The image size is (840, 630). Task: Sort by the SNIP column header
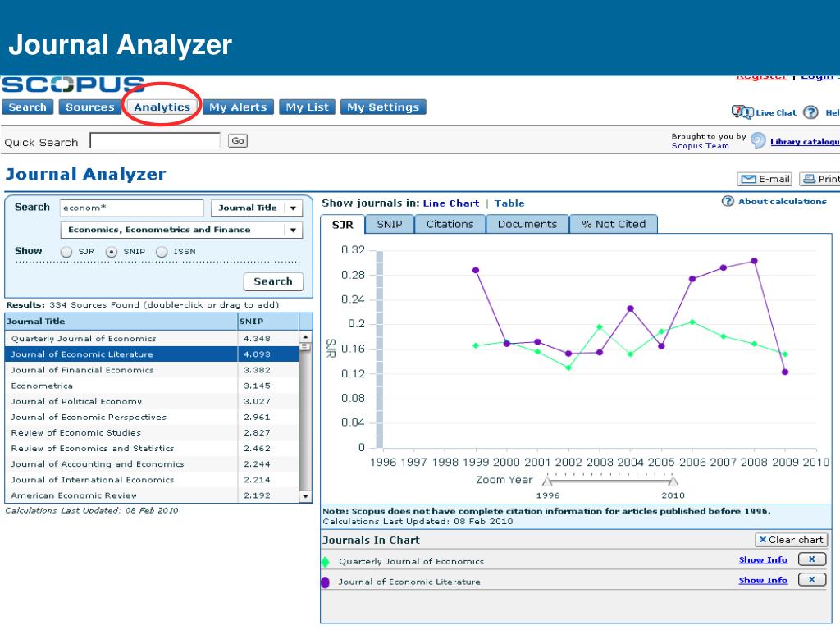coord(268,322)
